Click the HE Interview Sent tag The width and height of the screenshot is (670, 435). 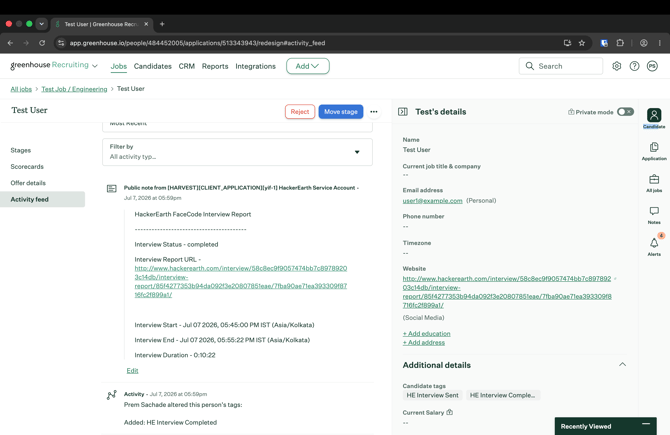[x=432, y=395]
